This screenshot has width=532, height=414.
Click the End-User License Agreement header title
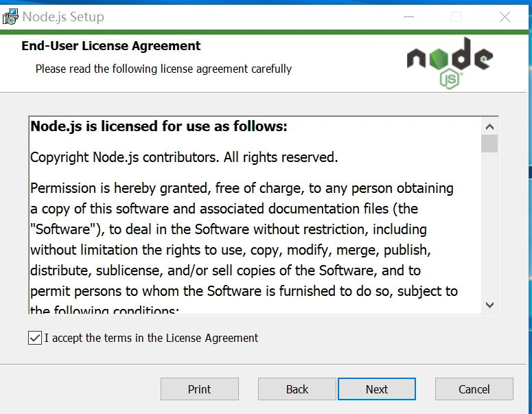tap(111, 46)
